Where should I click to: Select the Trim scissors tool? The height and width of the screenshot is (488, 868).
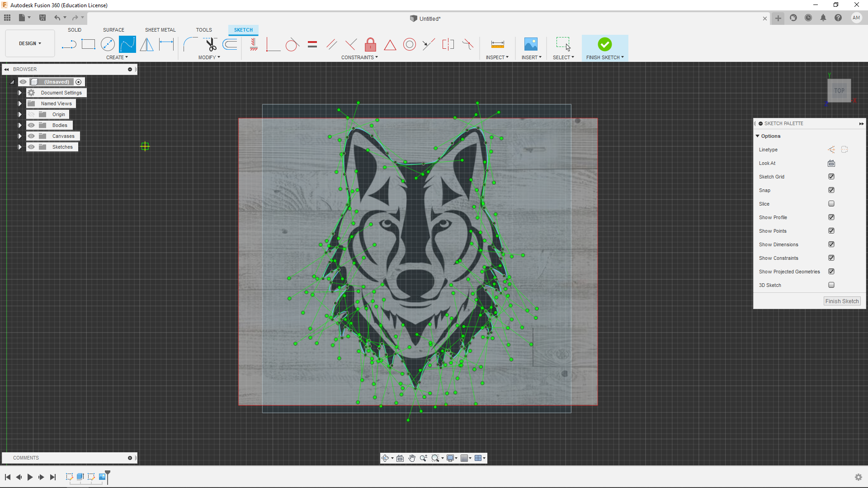[211, 44]
